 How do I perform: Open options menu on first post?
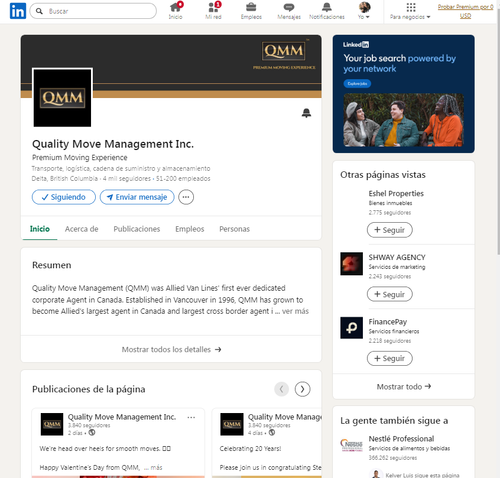coord(191,417)
